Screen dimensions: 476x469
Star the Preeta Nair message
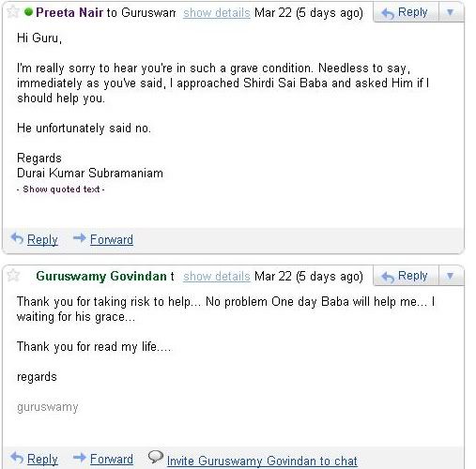tap(13, 12)
